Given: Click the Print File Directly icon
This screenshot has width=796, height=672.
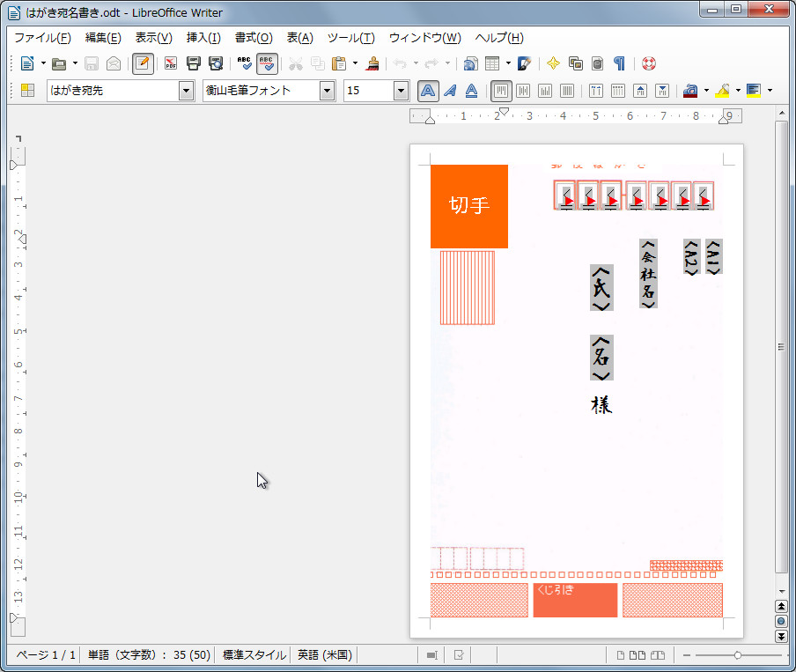Looking at the screenshot, I should 194,63.
